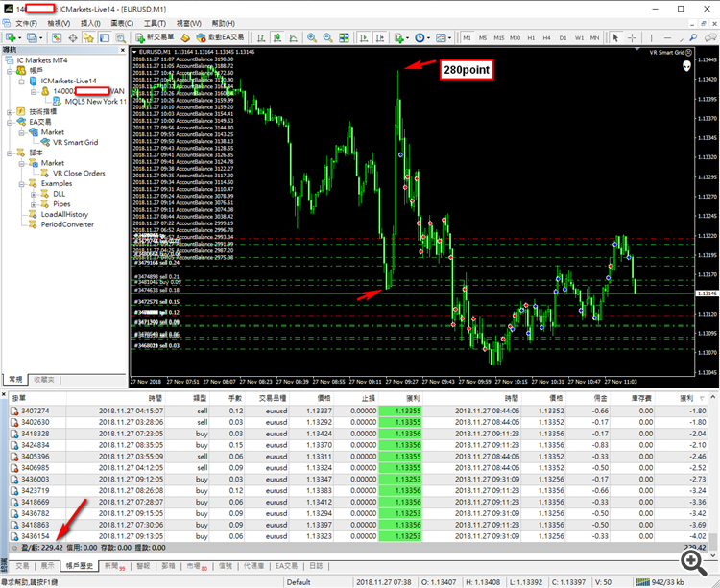Toggle chart auto scroll icon
This screenshot has width=720, height=588.
(364, 37)
